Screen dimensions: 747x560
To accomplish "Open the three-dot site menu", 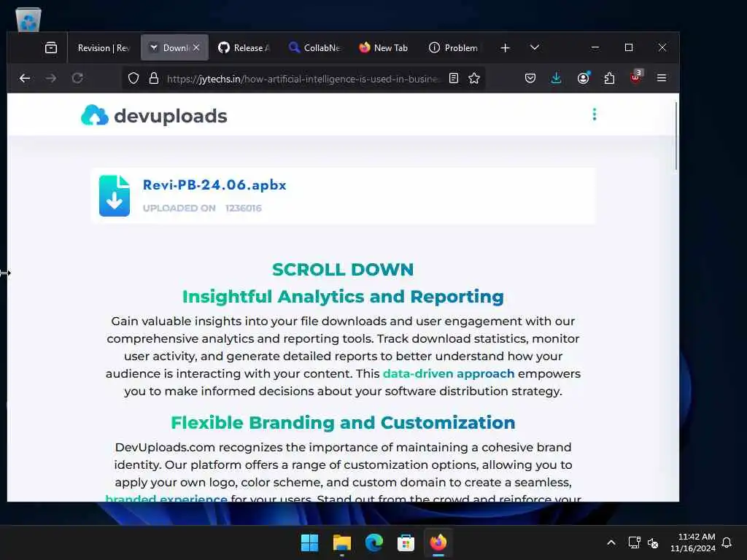I will (x=594, y=114).
